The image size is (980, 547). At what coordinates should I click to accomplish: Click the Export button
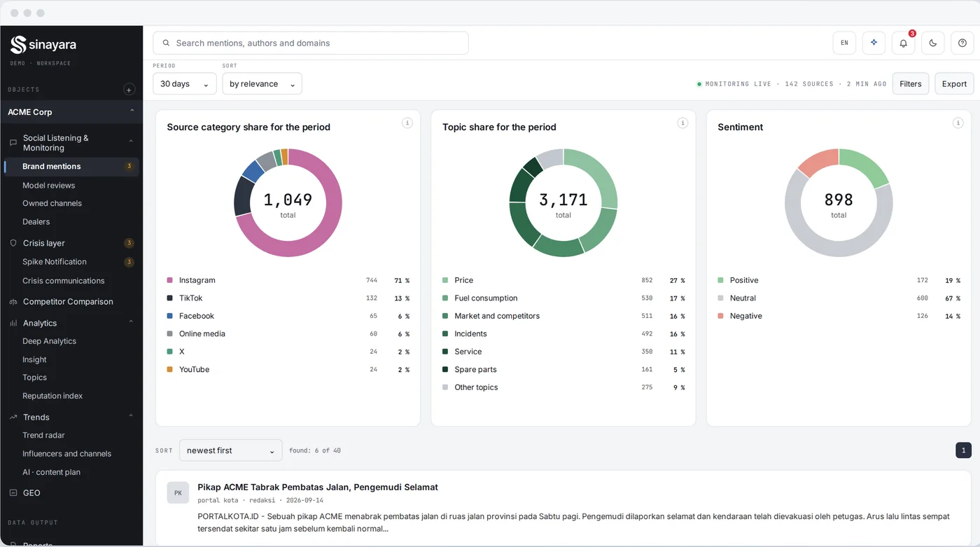tap(954, 83)
